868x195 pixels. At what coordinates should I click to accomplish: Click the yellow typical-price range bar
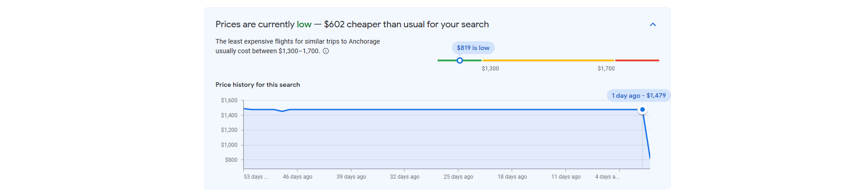click(548, 60)
